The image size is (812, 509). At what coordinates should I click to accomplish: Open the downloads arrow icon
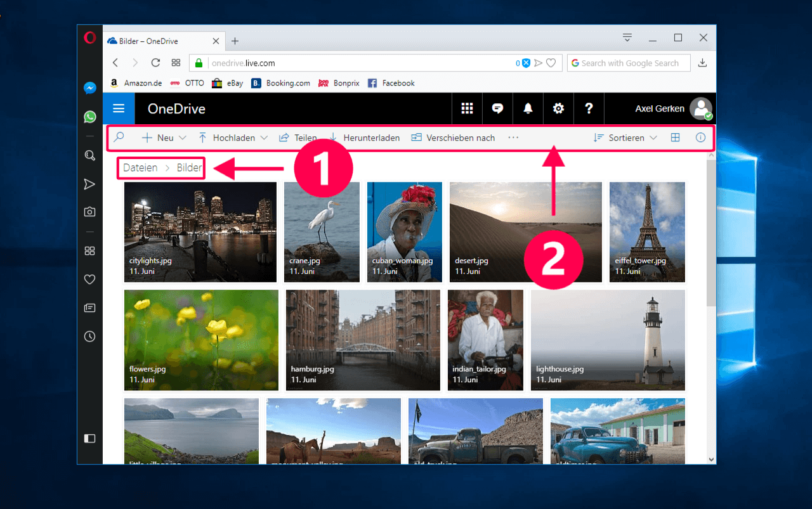click(x=702, y=63)
